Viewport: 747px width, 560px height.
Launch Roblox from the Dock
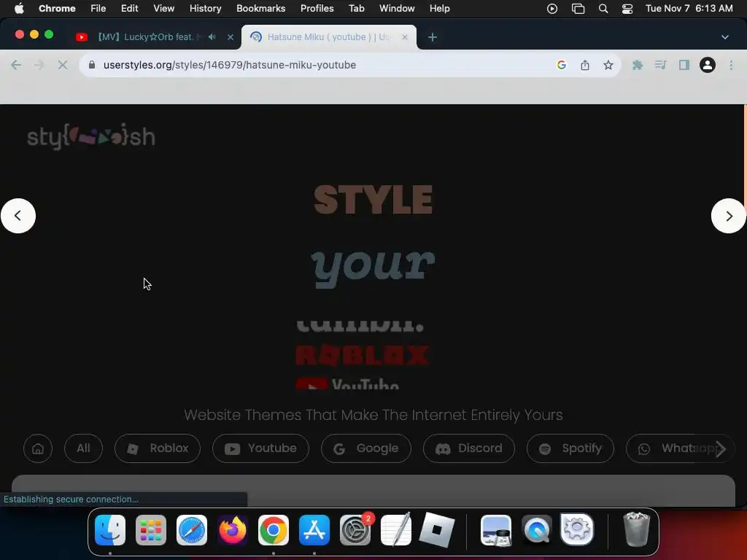[x=437, y=530]
